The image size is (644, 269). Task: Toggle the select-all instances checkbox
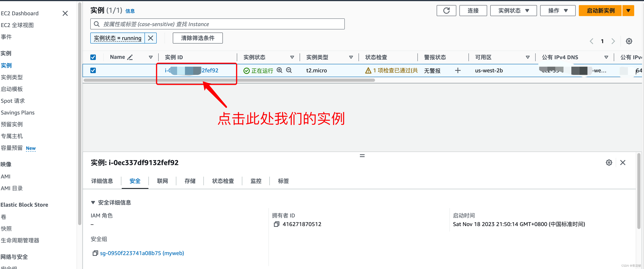click(93, 57)
